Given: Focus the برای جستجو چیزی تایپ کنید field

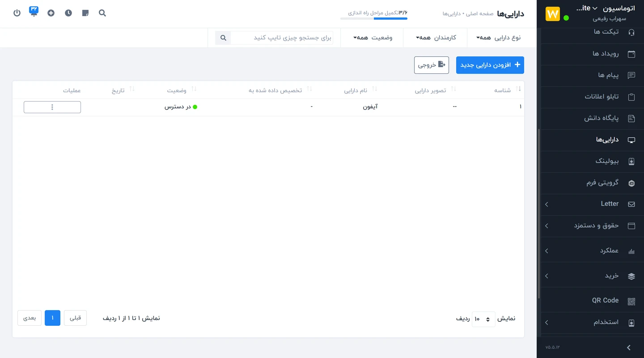Looking at the screenshot, I should coord(282,38).
